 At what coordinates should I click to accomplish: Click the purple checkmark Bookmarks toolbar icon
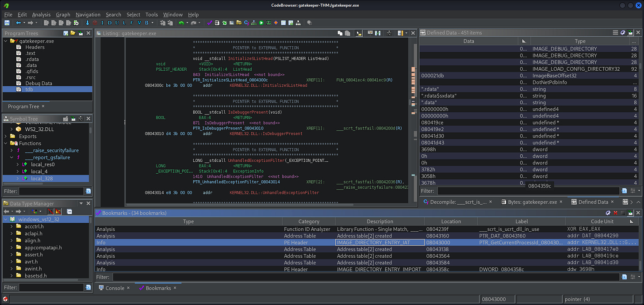click(x=210, y=23)
